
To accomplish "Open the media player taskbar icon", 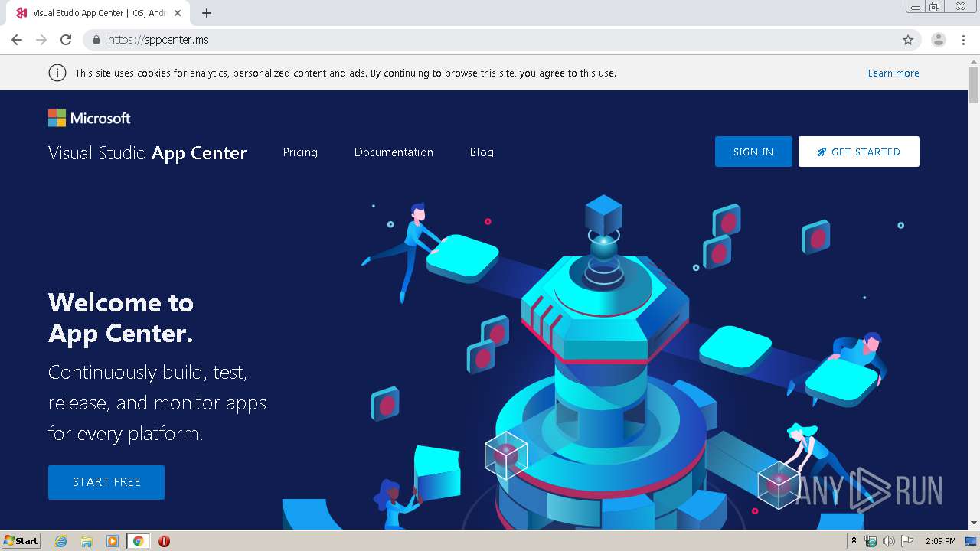I will pyautogui.click(x=113, y=541).
